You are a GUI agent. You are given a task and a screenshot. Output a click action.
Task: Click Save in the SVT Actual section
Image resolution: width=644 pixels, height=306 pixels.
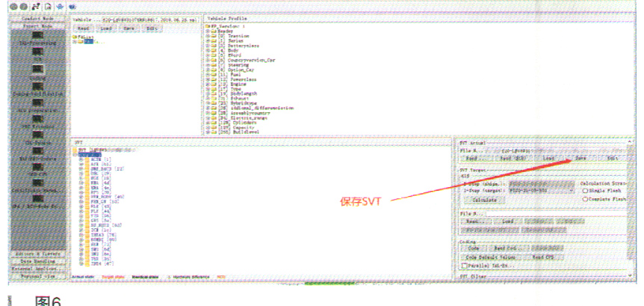click(580, 158)
